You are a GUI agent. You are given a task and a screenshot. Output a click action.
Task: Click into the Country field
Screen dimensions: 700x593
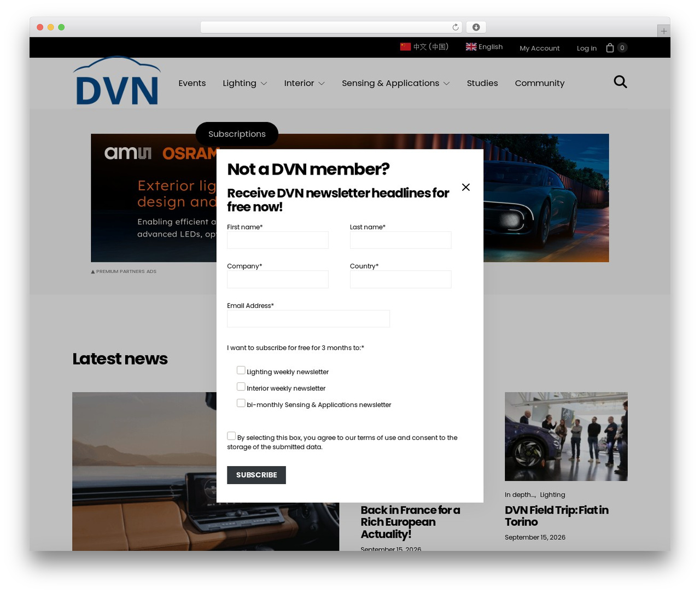pos(401,280)
